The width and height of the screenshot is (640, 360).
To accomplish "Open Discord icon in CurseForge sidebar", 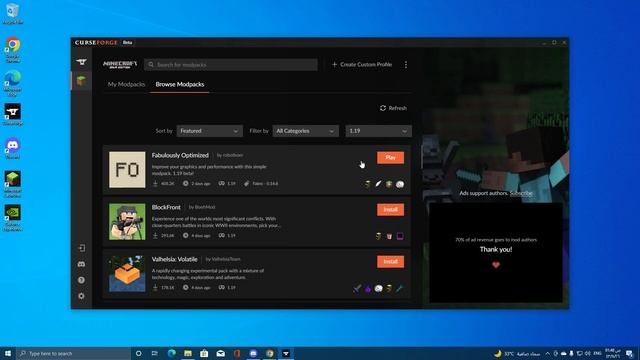I will pos(81,264).
